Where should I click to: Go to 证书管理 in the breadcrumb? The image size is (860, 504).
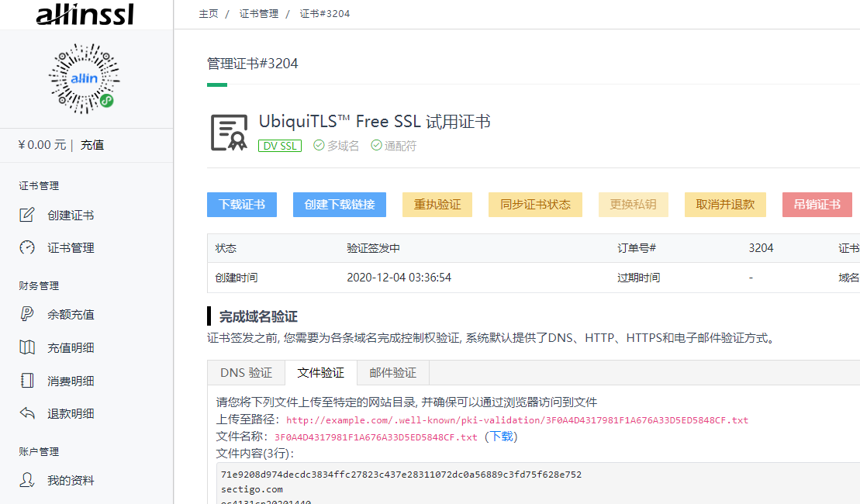(259, 14)
